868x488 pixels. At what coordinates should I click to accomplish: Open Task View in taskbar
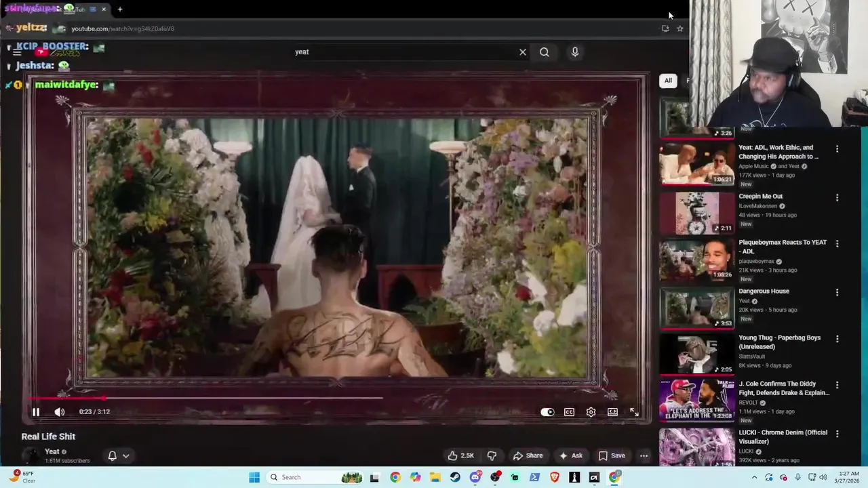[374, 477]
